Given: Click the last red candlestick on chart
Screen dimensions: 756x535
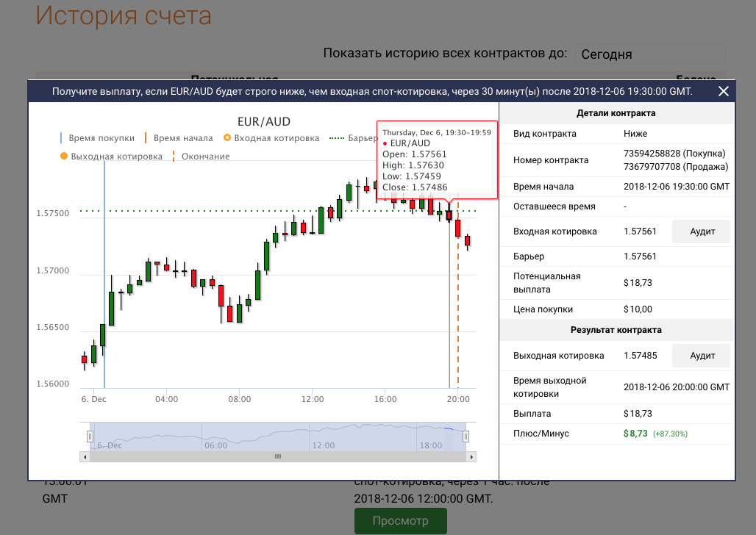Looking at the screenshot, I should [x=467, y=240].
